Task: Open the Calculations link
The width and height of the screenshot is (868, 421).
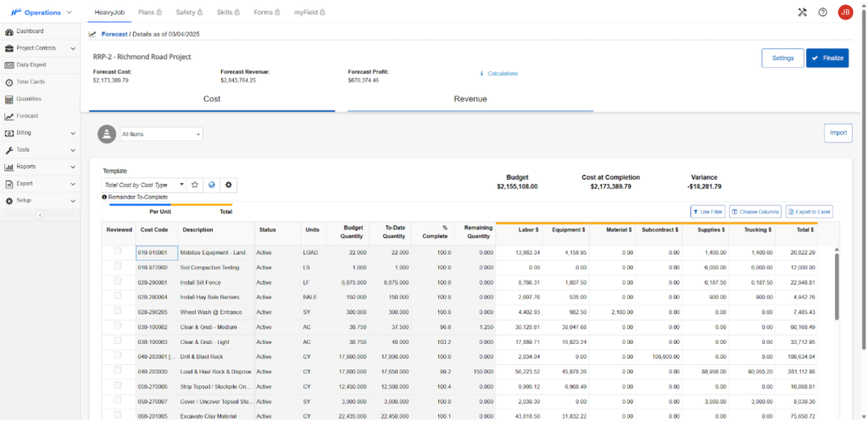Action: [x=502, y=74]
